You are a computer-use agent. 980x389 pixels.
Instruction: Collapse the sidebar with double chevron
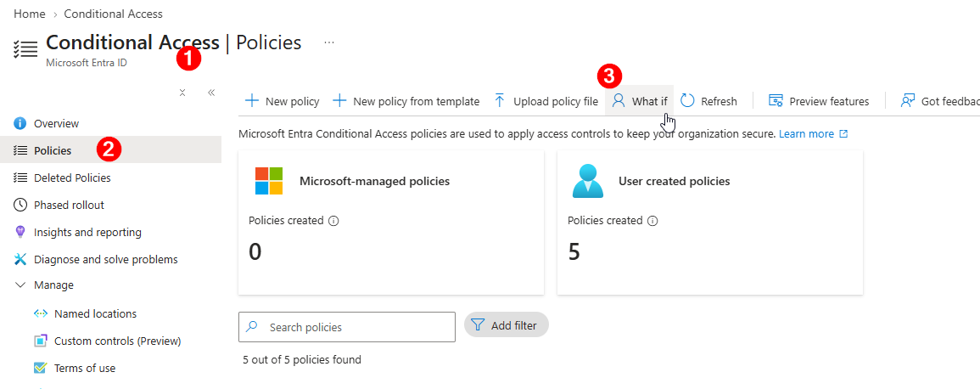(211, 93)
